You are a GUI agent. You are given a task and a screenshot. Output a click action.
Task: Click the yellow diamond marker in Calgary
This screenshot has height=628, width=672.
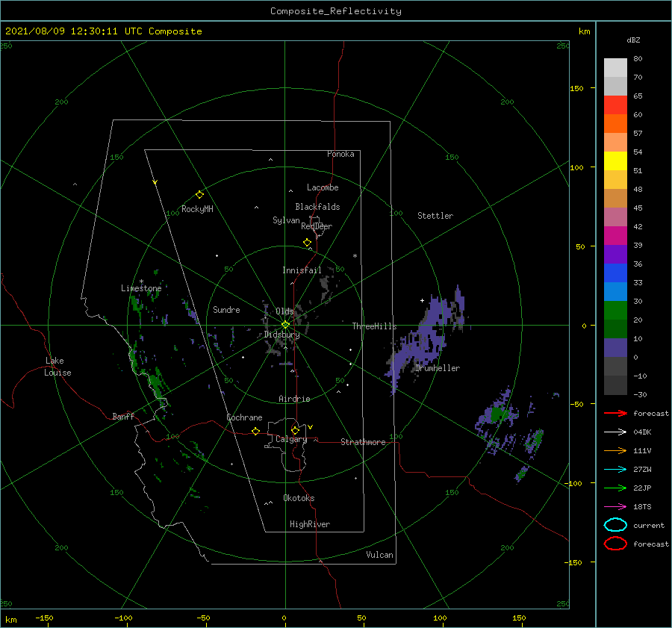[x=295, y=430]
